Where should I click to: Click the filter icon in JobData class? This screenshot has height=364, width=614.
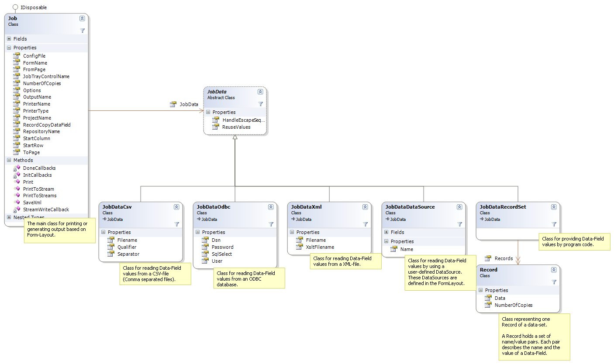pyautogui.click(x=260, y=104)
